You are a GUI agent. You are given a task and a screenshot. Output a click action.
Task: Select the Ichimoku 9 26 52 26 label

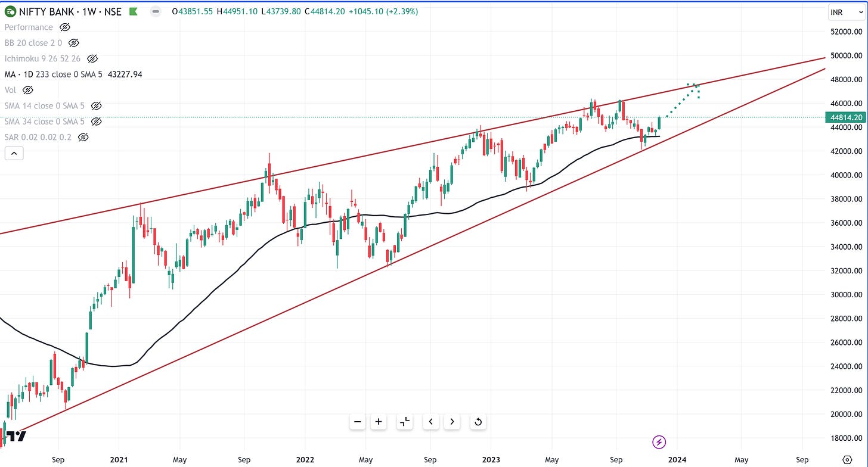coord(43,58)
